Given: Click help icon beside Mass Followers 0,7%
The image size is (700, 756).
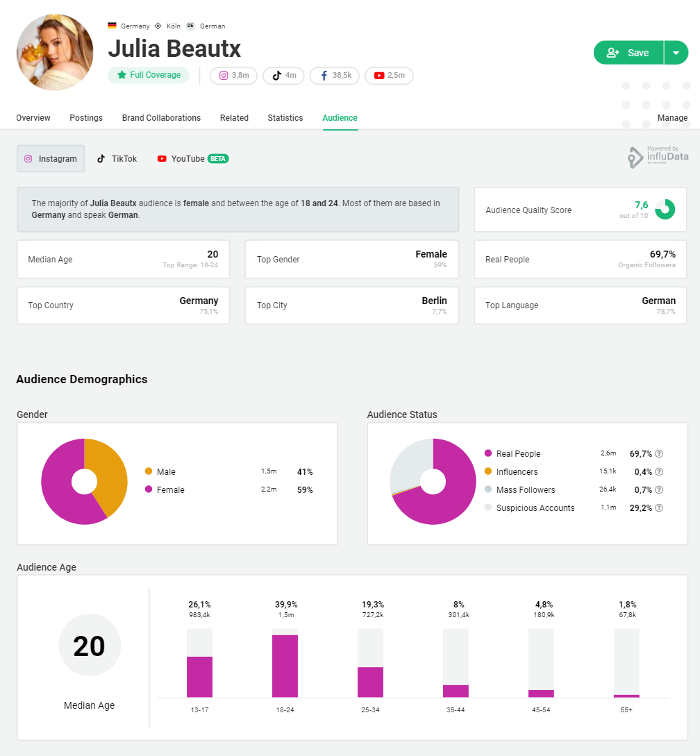Looking at the screenshot, I should click(x=659, y=489).
